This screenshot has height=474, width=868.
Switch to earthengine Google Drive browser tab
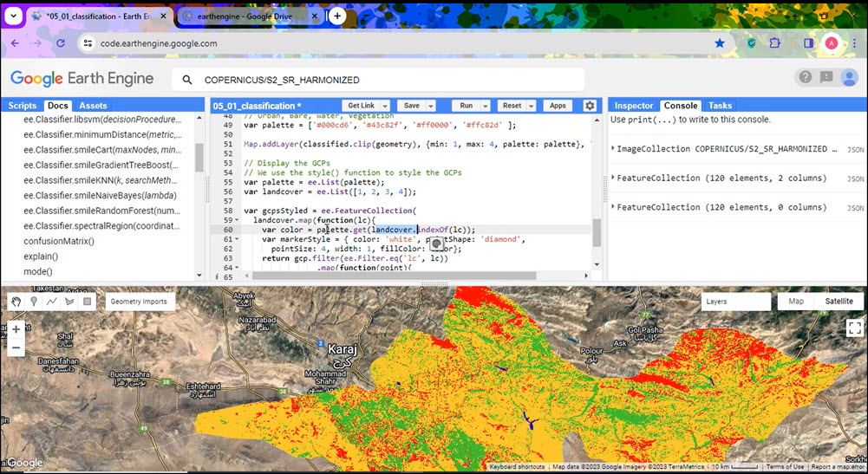point(245,16)
